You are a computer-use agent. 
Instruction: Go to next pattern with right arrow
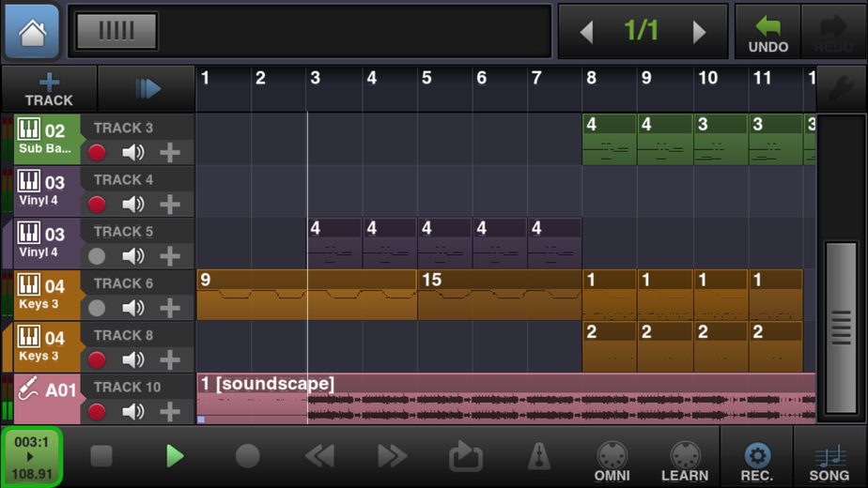(x=699, y=32)
